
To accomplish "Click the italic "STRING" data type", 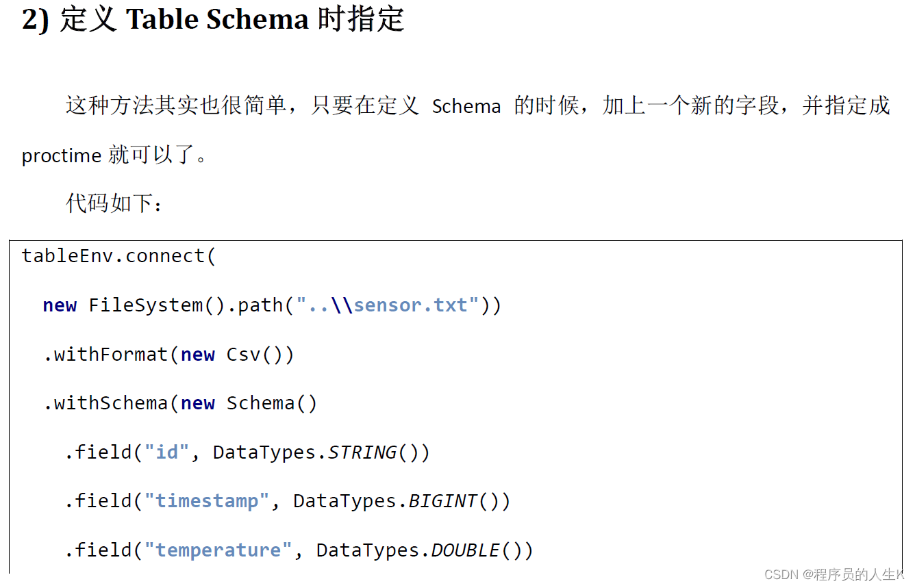I will pyautogui.click(x=362, y=452).
